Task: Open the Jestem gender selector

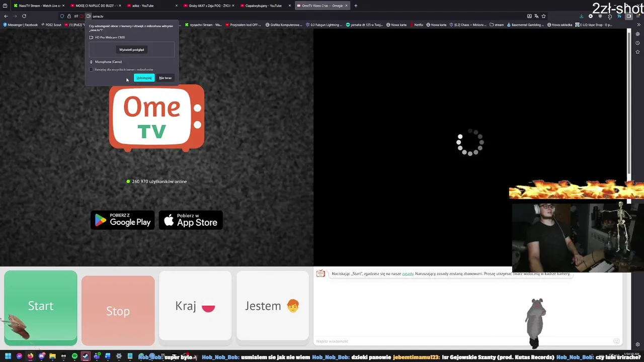Action: tap(272, 306)
